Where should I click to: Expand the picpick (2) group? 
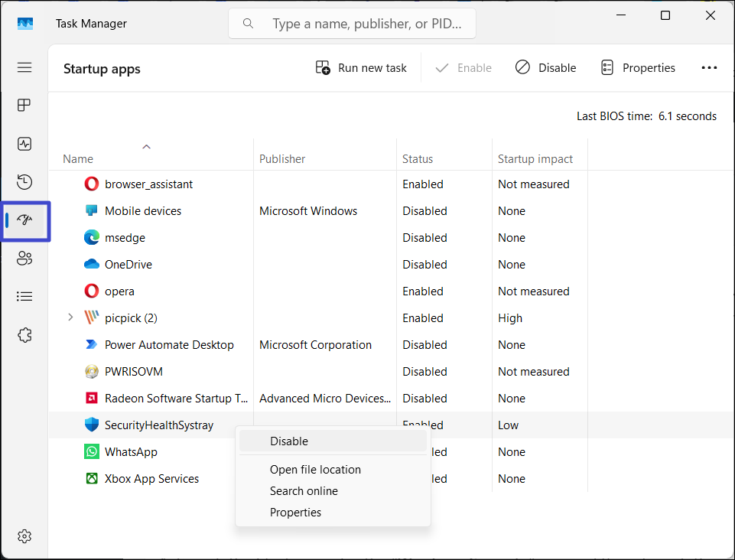[x=70, y=317]
